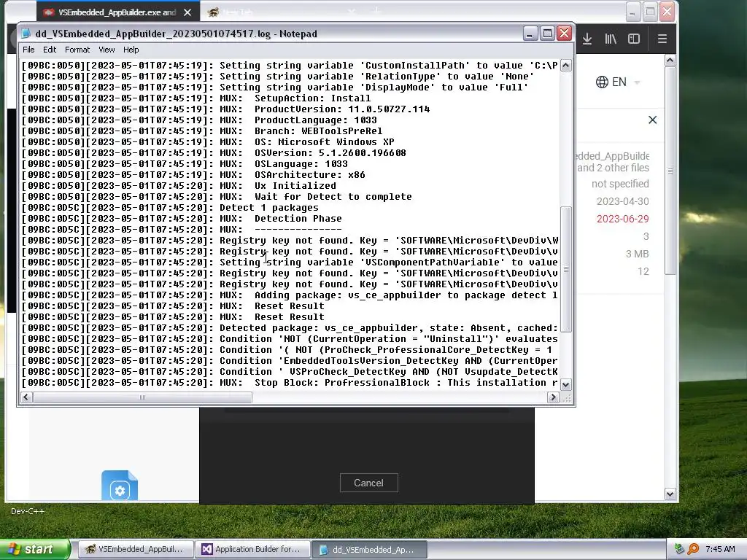Click 'not specified' text in browser panel
Viewport: 747px width, 560px height.
tap(620, 184)
